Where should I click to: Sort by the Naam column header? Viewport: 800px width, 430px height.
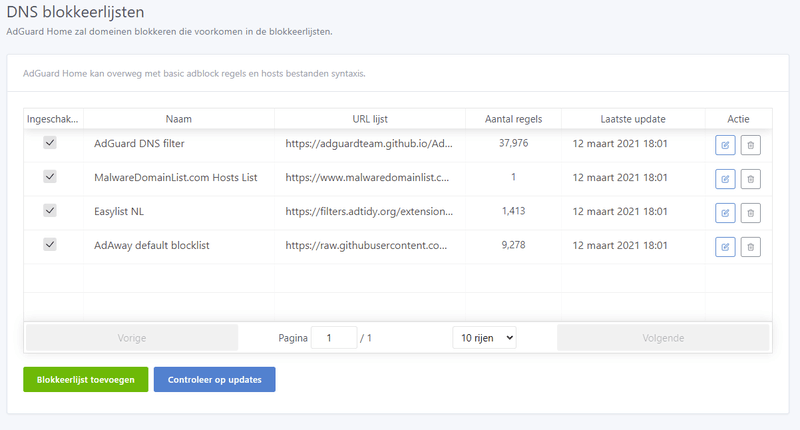click(x=179, y=119)
